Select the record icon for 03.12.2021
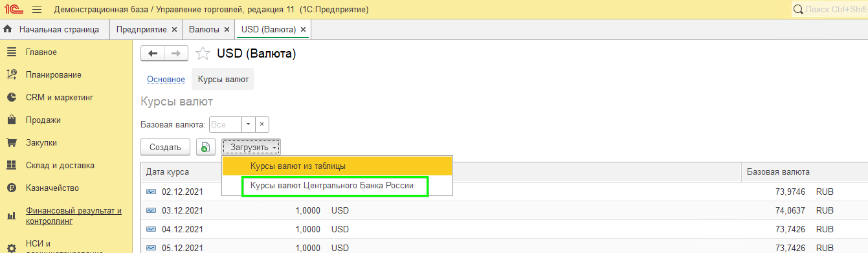Image resolution: width=868 pixels, height=253 pixels. pyautogui.click(x=151, y=211)
